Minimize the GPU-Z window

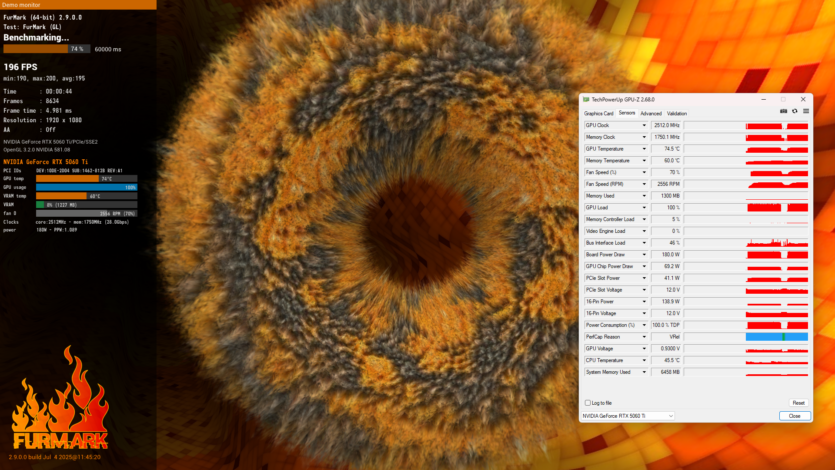[x=764, y=100]
